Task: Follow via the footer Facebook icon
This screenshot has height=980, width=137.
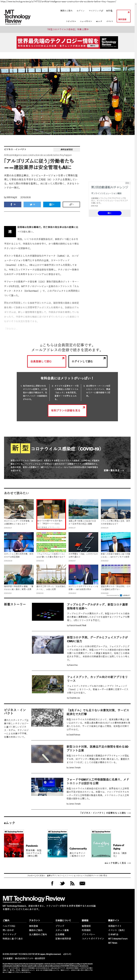Action: click(52, 883)
